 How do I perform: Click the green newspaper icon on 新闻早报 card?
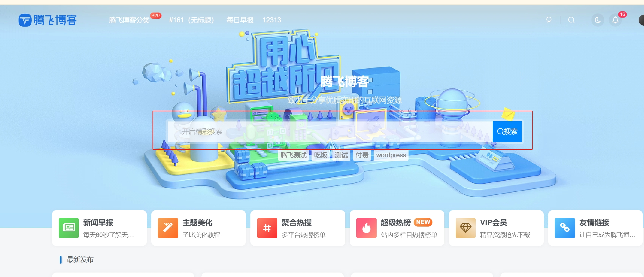click(x=69, y=228)
